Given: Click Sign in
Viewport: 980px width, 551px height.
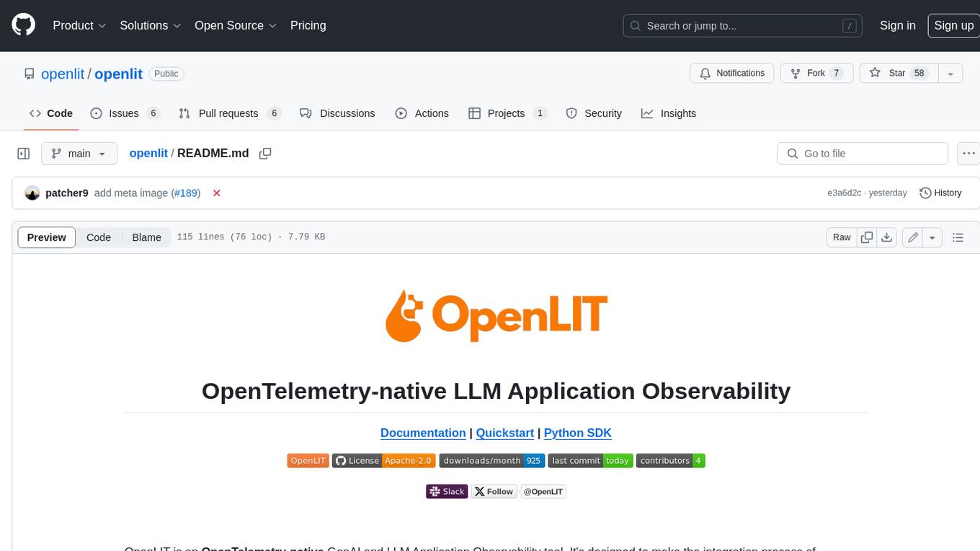Looking at the screenshot, I should pyautogui.click(x=897, y=25).
